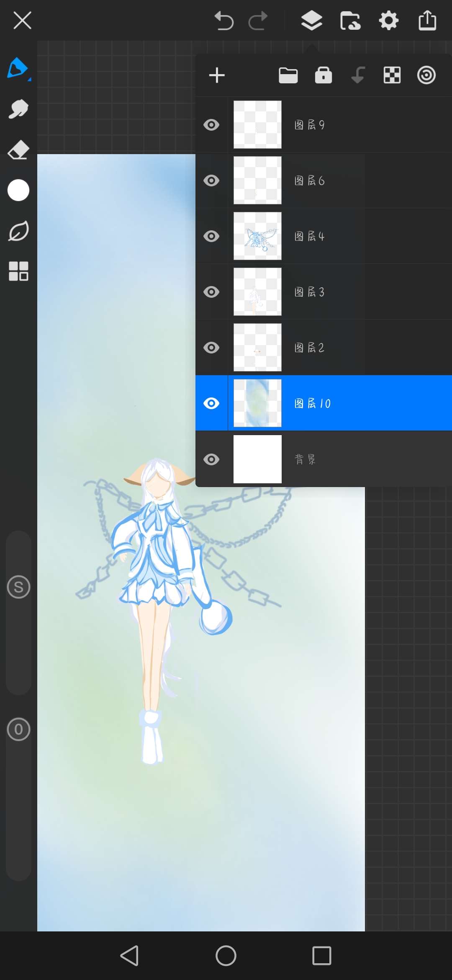Toggle the layers panel icon
This screenshot has width=452, height=980.
click(312, 21)
